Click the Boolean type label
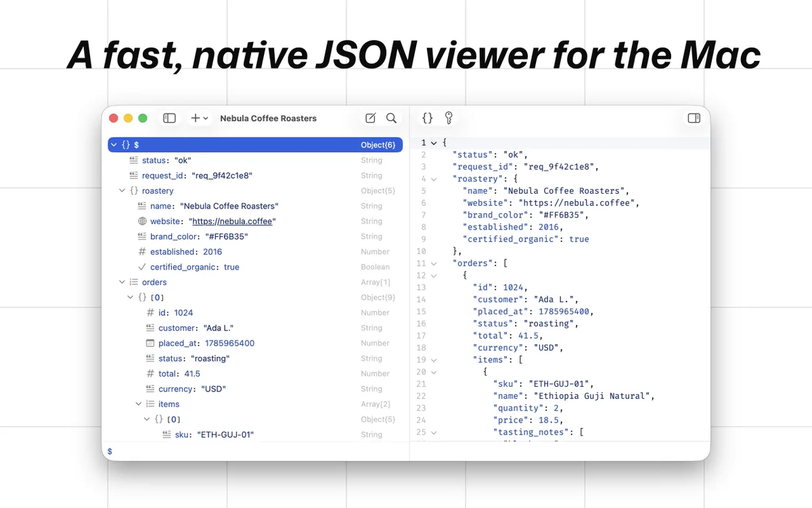The width and height of the screenshot is (812, 508). (x=376, y=267)
